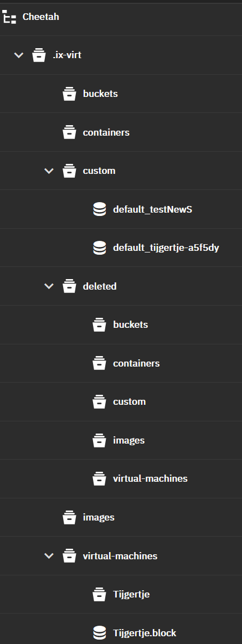Collapse the top-level virtual-machines node
Screen dimensions: 242x644
tap(49, 556)
